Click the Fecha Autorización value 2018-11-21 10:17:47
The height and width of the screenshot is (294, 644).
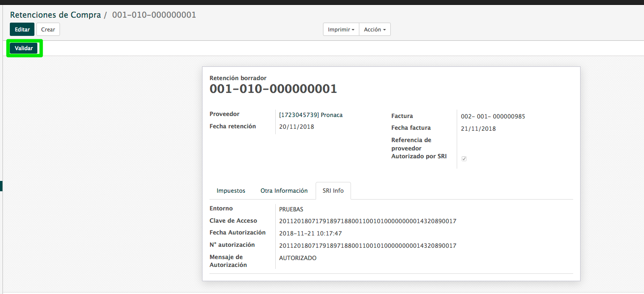[x=310, y=234]
